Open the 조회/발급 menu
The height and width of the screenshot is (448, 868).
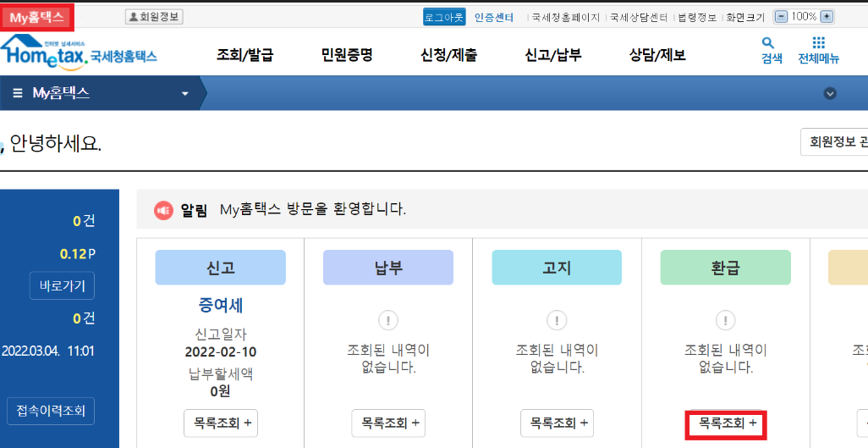point(244,55)
